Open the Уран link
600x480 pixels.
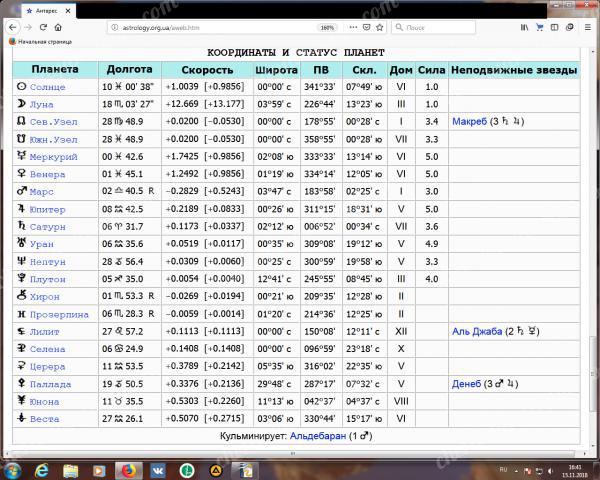42,244
